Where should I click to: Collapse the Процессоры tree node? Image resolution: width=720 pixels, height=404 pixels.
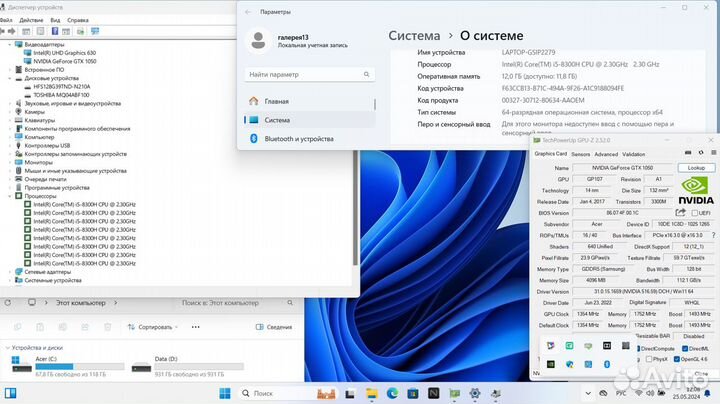point(10,196)
